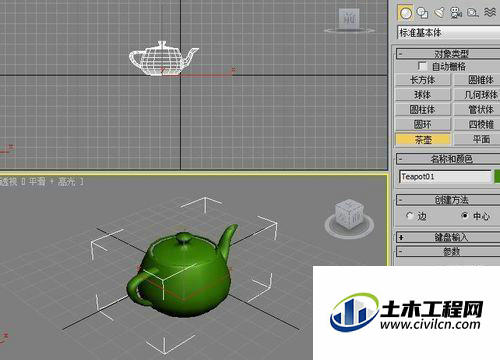The width and height of the screenshot is (500, 360).
Task: Click the Teapot01 name field
Action: pyautogui.click(x=445, y=177)
